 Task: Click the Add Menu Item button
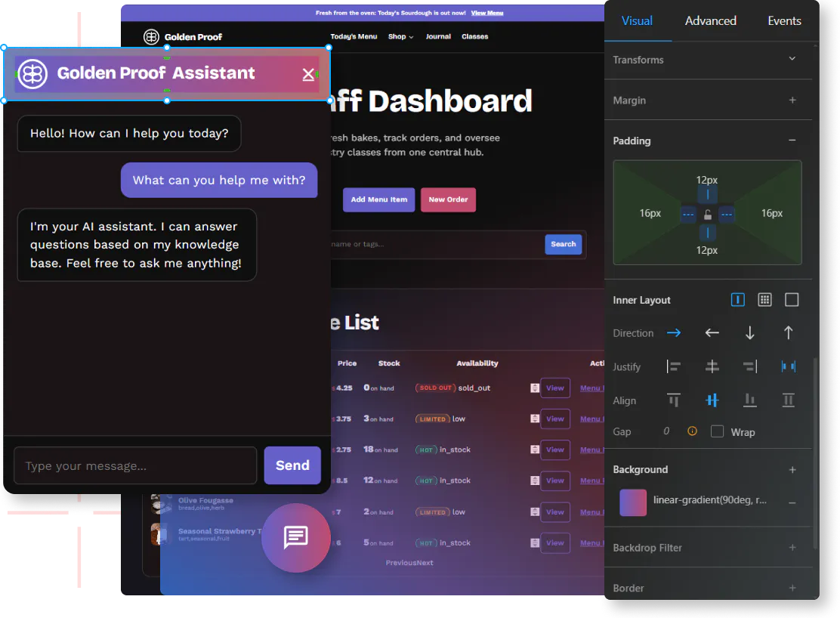(x=378, y=199)
